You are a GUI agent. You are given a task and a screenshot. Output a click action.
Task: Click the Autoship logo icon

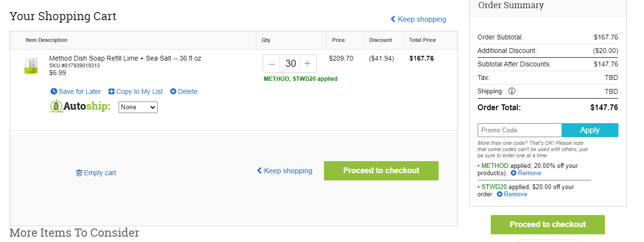pyautogui.click(x=56, y=106)
